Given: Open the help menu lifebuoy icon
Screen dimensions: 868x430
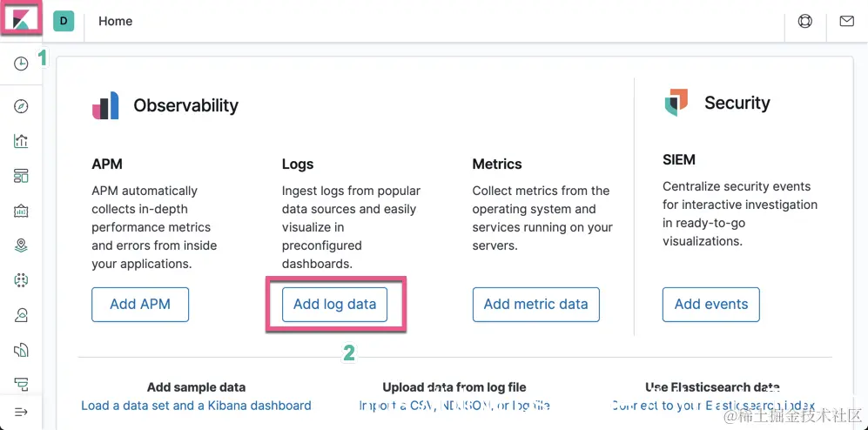Looking at the screenshot, I should point(805,21).
